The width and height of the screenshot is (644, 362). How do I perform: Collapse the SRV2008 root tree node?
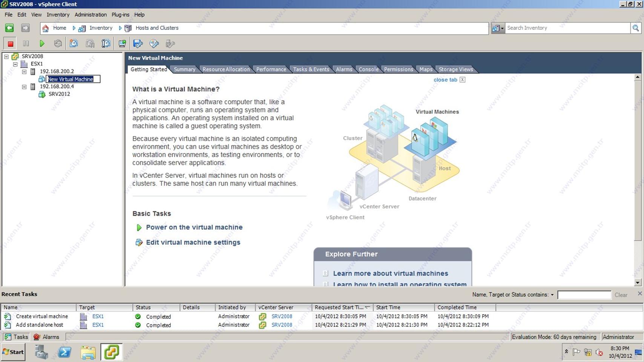(6, 57)
